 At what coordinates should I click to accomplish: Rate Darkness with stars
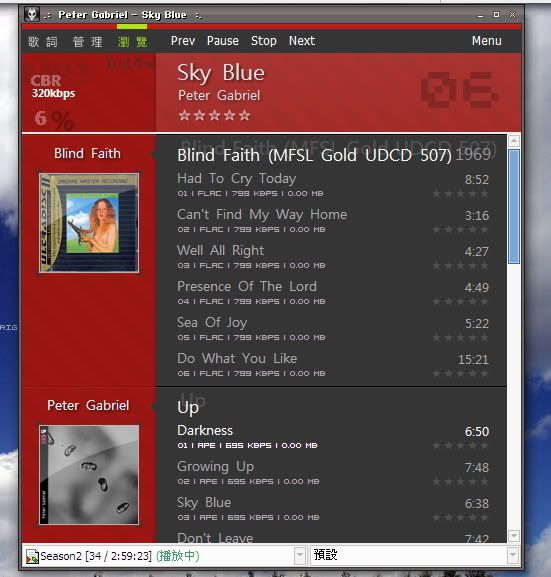pyautogui.click(x=460, y=446)
